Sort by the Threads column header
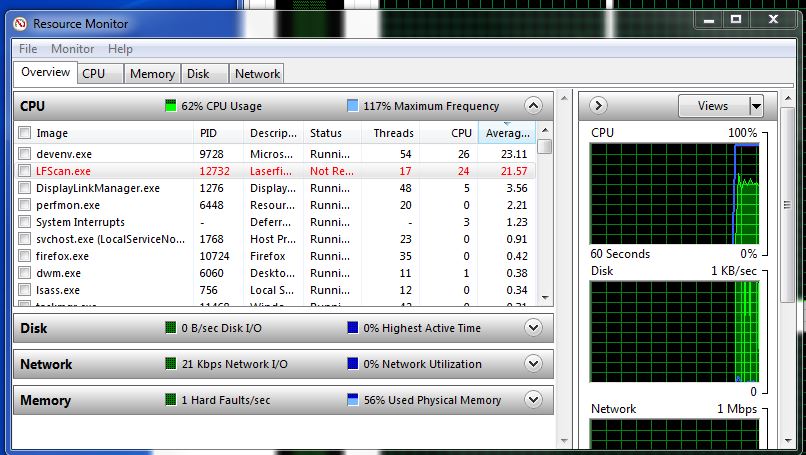The width and height of the screenshot is (806, 455). click(x=391, y=133)
